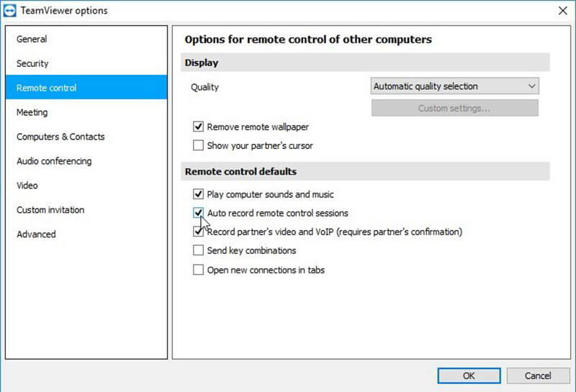Viewport: 576px width, 392px height.
Task: Check Open new connections in tabs
Action: (199, 270)
